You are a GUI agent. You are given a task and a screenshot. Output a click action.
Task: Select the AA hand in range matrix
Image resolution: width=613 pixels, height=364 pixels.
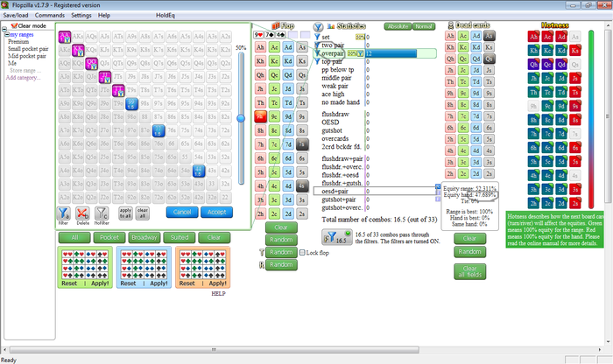tap(65, 37)
